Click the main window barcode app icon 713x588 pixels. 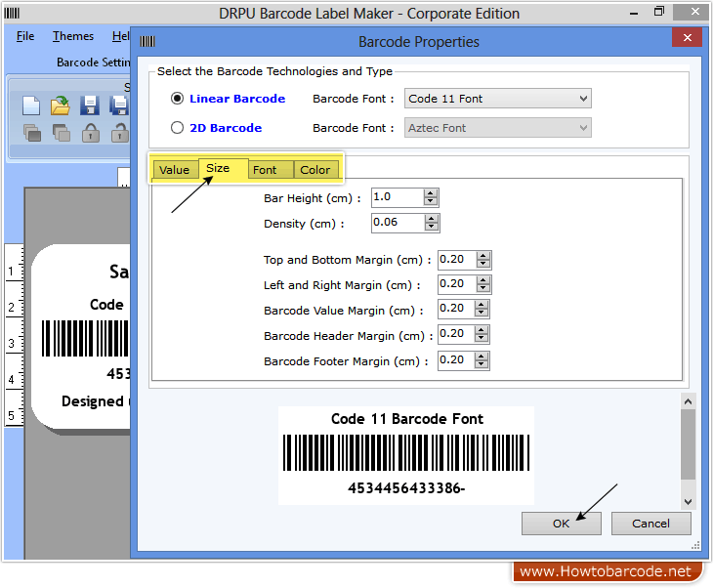tap(12, 13)
